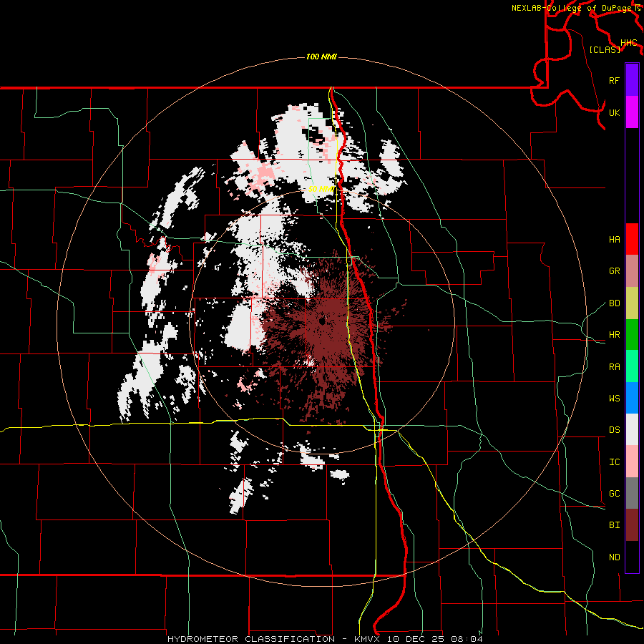
Task: Click the BI legend label
Action: [615, 525]
